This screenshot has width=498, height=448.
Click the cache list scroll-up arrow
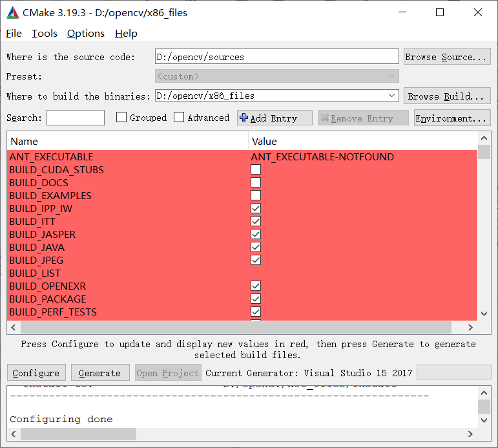pos(484,138)
